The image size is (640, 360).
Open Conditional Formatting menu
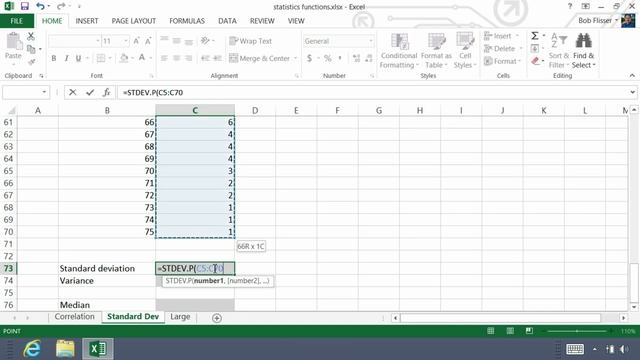(399, 51)
